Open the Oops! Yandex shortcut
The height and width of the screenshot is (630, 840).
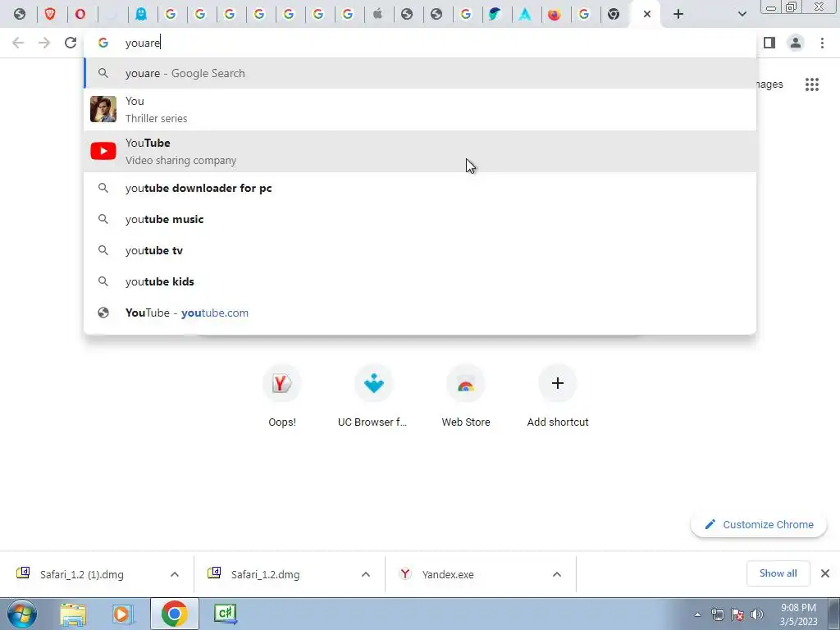tap(282, 395)
